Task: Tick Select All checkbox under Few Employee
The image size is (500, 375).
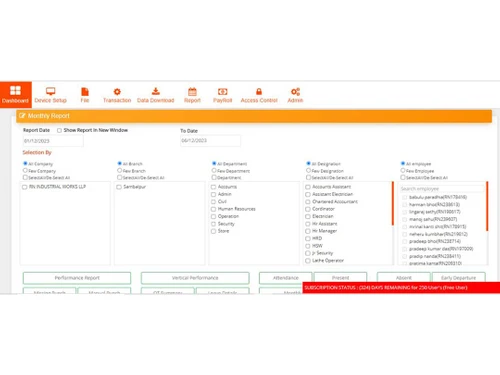Action: pos(403,177)
